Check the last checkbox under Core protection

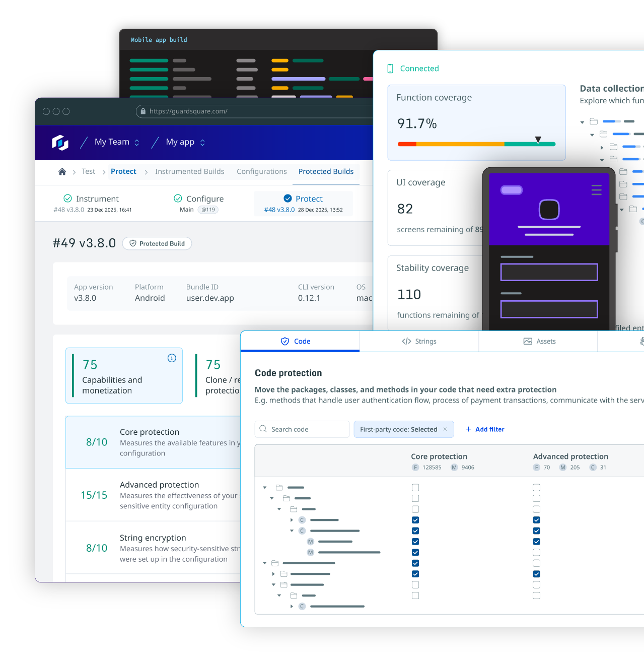coord(415,595)
